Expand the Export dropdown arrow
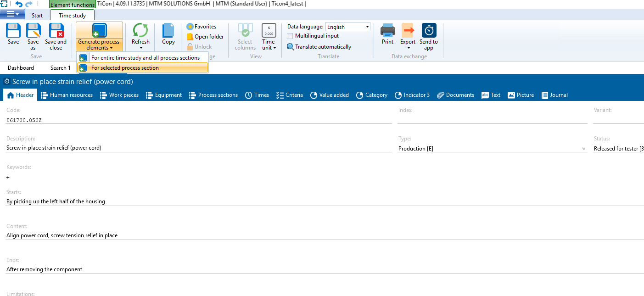This screenshot has height=296, width=644. [408, 48]
